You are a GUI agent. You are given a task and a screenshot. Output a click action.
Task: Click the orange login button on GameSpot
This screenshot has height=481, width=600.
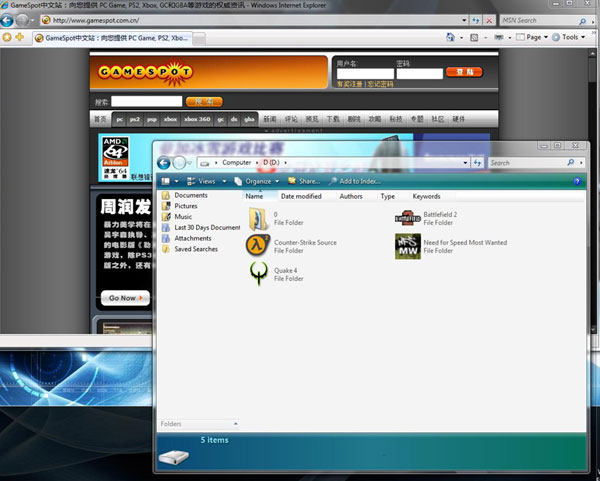[x=464, y=72]
